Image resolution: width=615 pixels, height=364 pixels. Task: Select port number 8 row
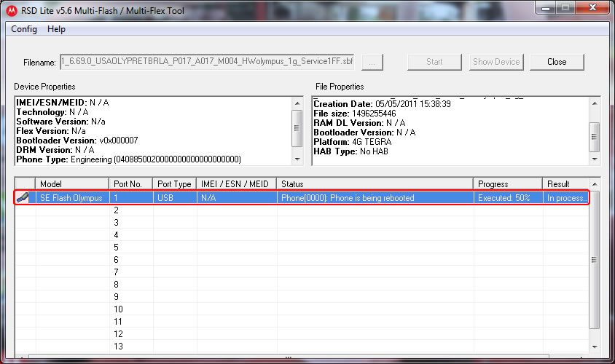click(x=302, y=285)
